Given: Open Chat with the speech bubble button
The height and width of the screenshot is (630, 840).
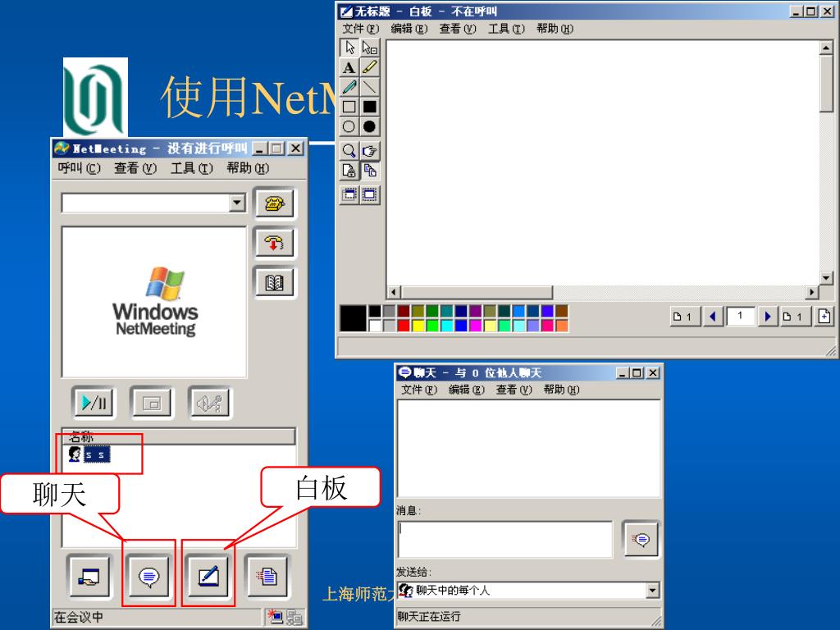Looking at the screenshot, I should point(149,577).
